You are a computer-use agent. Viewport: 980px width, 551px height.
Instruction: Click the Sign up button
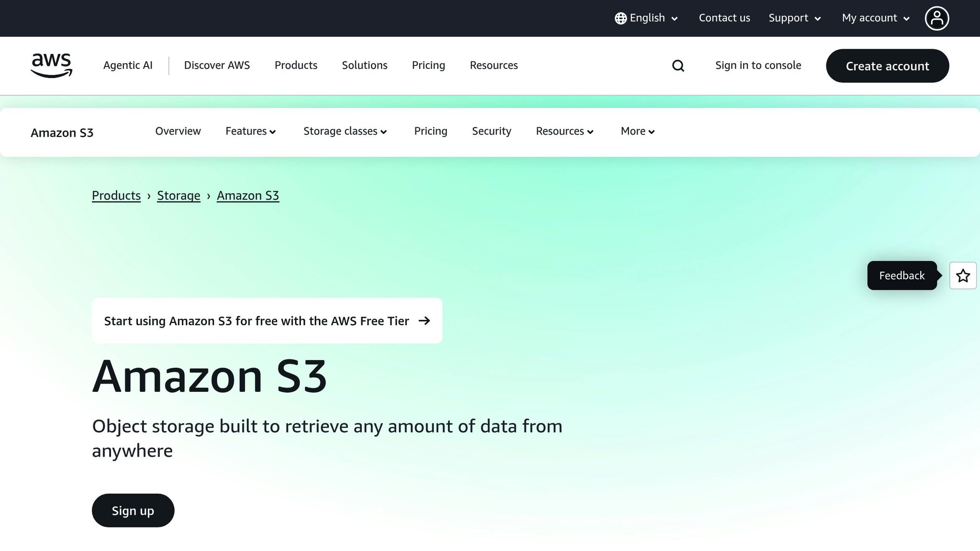(133, 510)
